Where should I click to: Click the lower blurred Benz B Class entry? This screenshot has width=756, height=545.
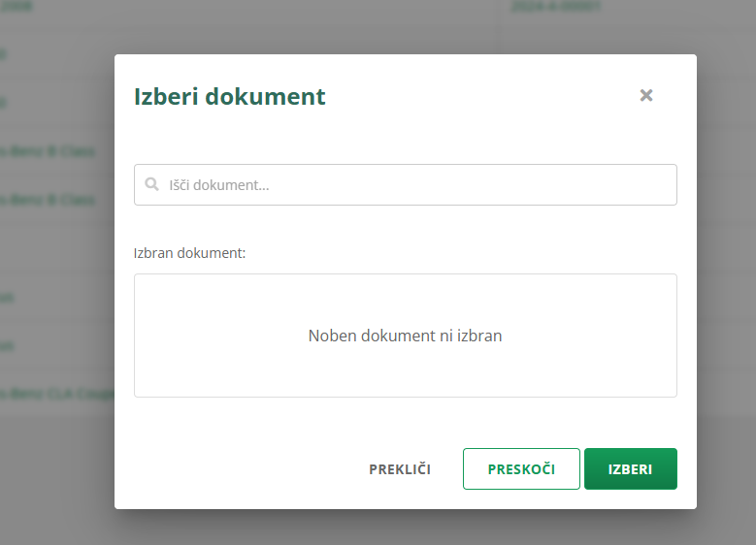coord(49,200)
